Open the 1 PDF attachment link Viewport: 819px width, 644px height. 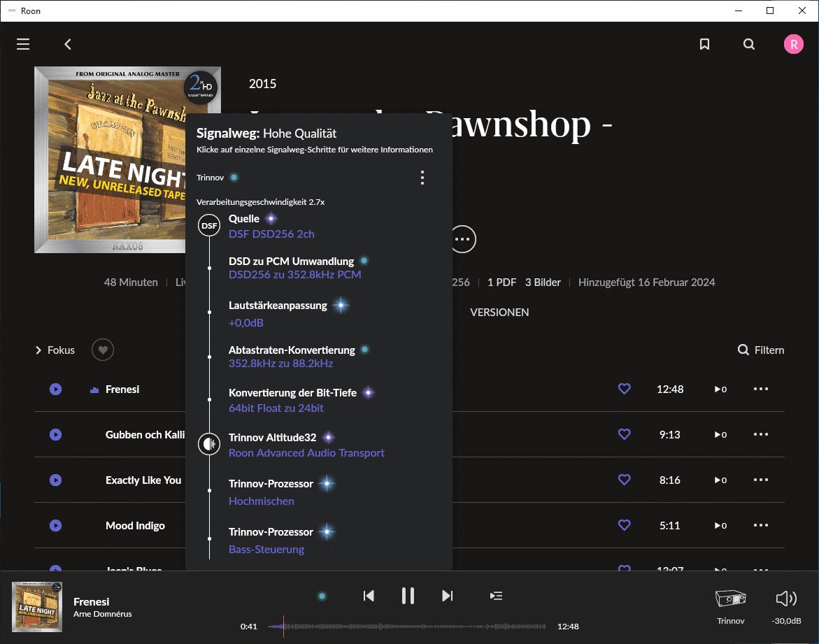501,282
